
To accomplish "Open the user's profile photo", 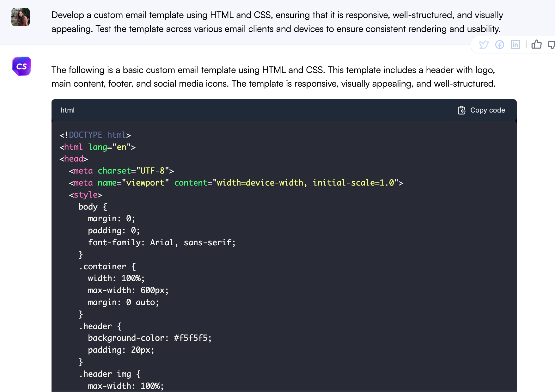I will [x=21, y=17].
